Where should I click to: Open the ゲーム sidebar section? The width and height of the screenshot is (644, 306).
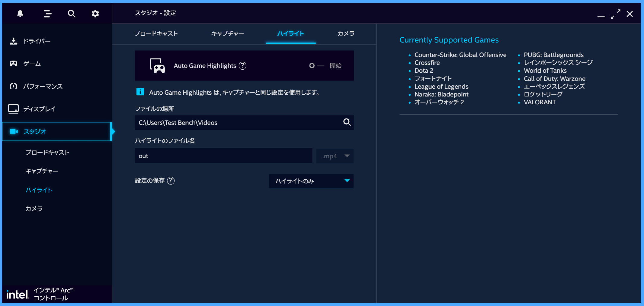click(x=57, y=64)
